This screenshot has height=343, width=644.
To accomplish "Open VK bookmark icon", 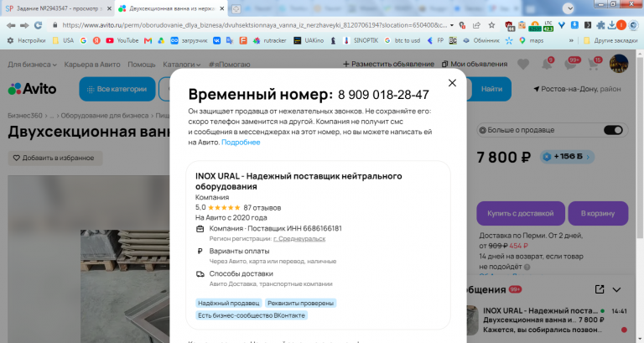I will (216, 40).
